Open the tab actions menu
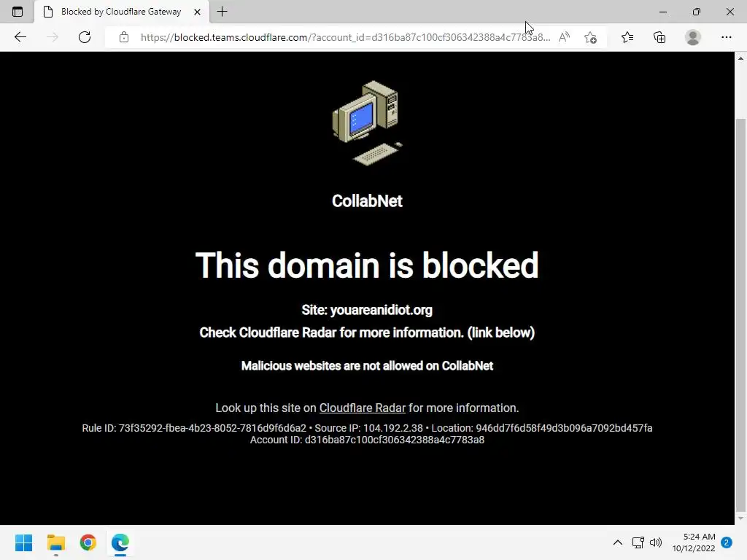Screen dimensions: 747x560 click(18, 12)
